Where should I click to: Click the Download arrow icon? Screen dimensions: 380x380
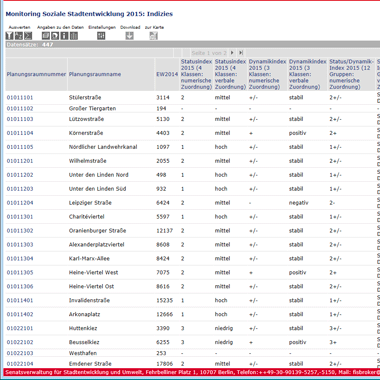[130, 36]
